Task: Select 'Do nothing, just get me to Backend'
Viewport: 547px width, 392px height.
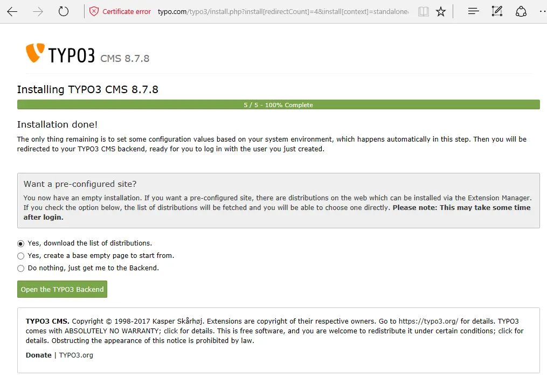Action: coord(20,268)
